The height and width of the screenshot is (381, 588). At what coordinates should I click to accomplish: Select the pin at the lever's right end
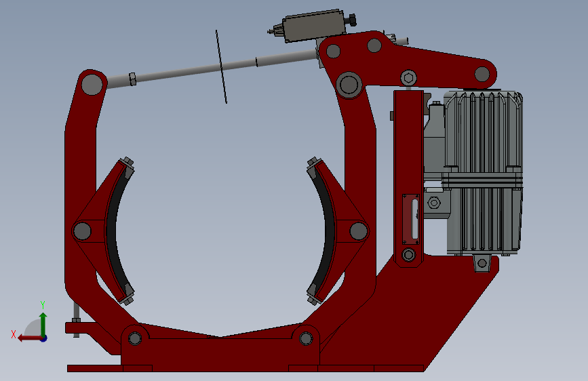[482, 74]
